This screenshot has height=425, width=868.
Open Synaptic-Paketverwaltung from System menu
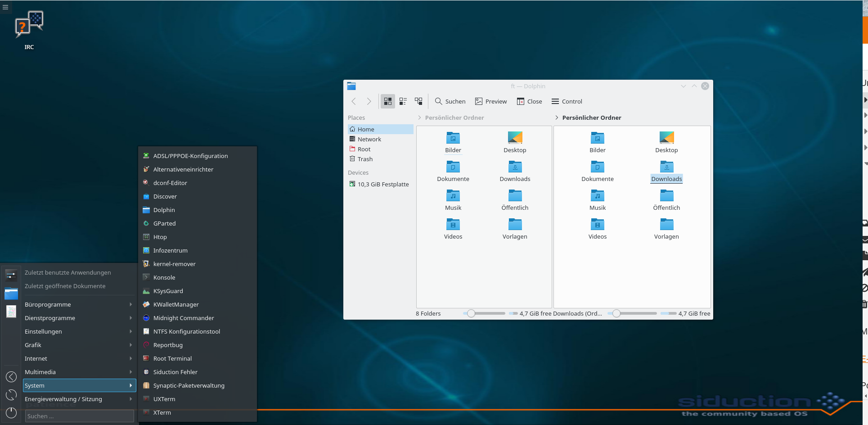click(198, 385)
